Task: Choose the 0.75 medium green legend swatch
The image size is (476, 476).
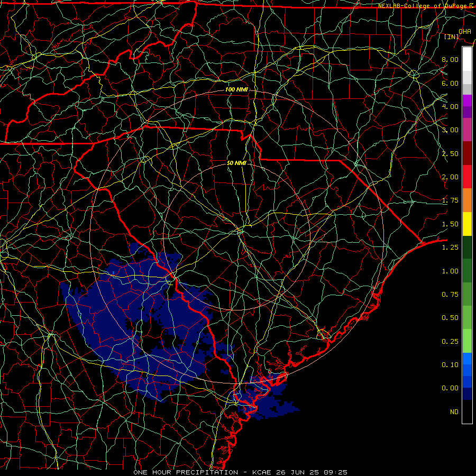Action: click(x=467, y=294)
